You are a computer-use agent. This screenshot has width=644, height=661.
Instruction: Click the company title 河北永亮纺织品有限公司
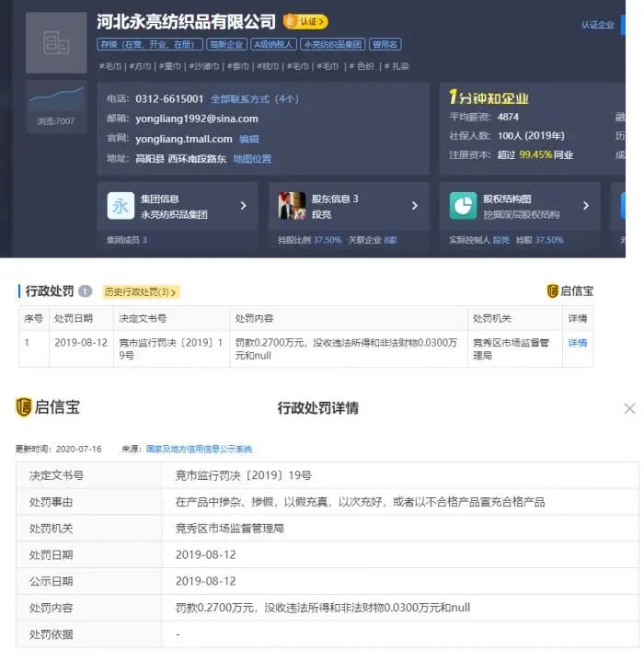pos(186,21)
